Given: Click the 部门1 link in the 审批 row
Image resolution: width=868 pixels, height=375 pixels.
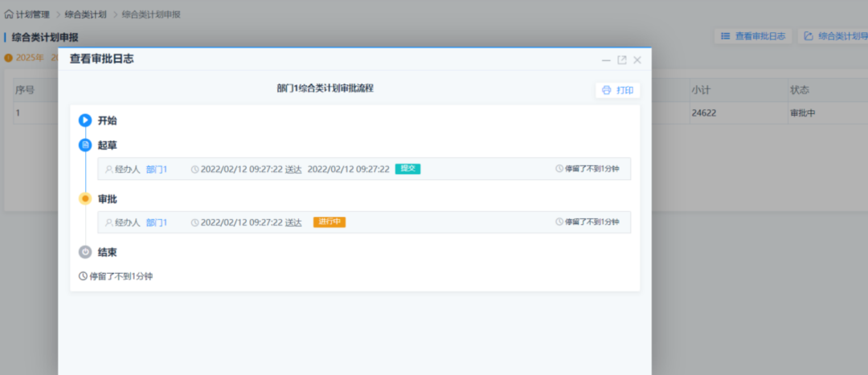Looking at the screenshot, I should [157, 222].
